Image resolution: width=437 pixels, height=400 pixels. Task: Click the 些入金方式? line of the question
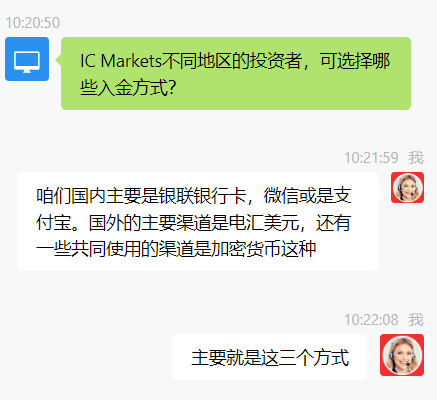coord(128,88)
